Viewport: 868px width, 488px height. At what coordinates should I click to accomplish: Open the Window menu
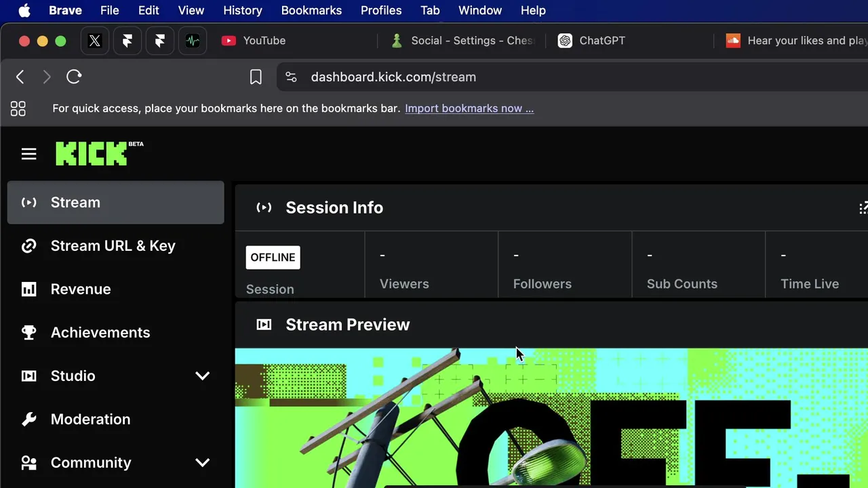(x=480, y=10)
